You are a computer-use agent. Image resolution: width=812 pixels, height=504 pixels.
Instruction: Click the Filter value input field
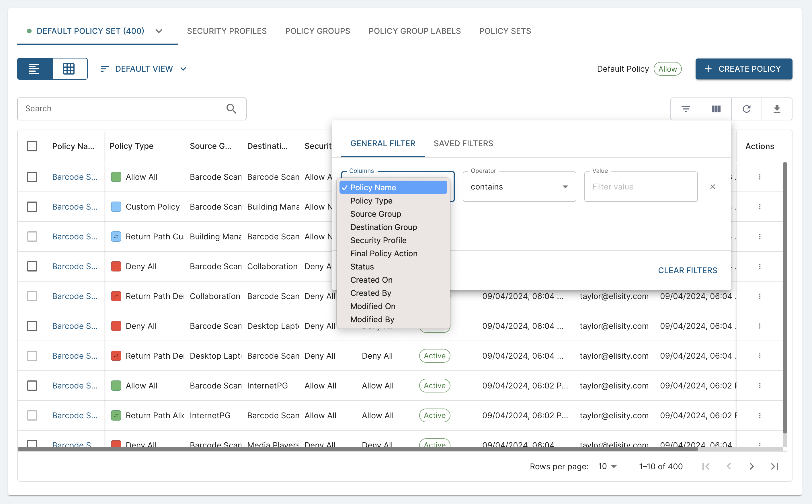click(x=640, y=187)
